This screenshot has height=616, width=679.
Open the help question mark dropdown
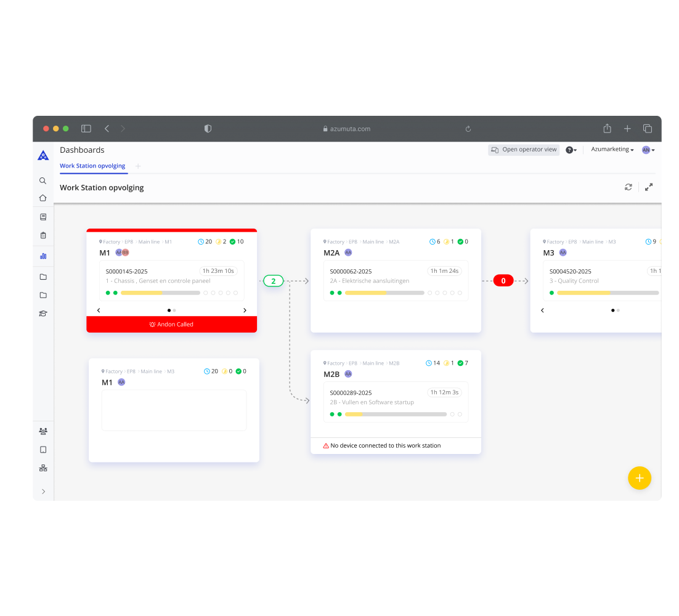coord(571,149)
